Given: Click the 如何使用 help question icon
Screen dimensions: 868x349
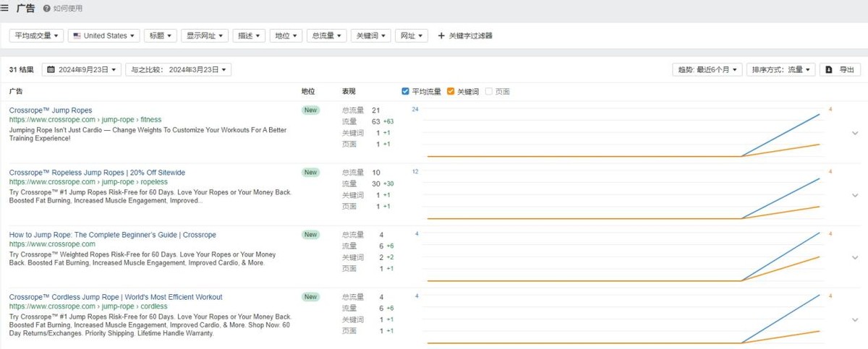Looking at the screenshot, I should coord(47,9).
